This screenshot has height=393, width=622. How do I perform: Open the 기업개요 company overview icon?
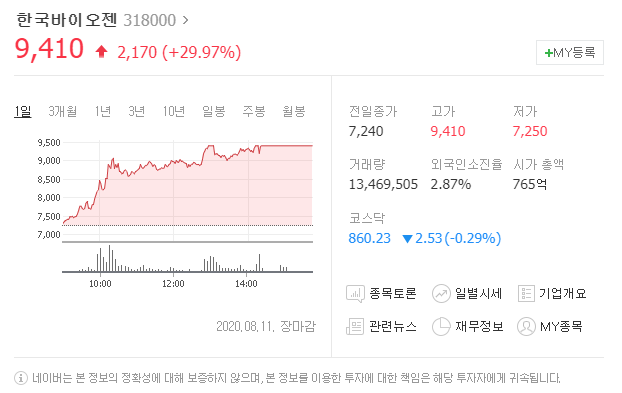coord(526,294)
